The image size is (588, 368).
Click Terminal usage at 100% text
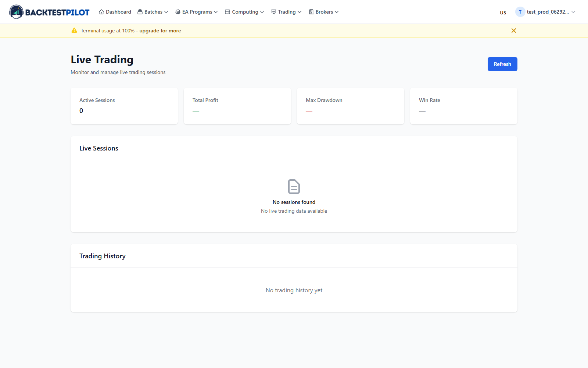pyautogui.click(x=108, y=31)
